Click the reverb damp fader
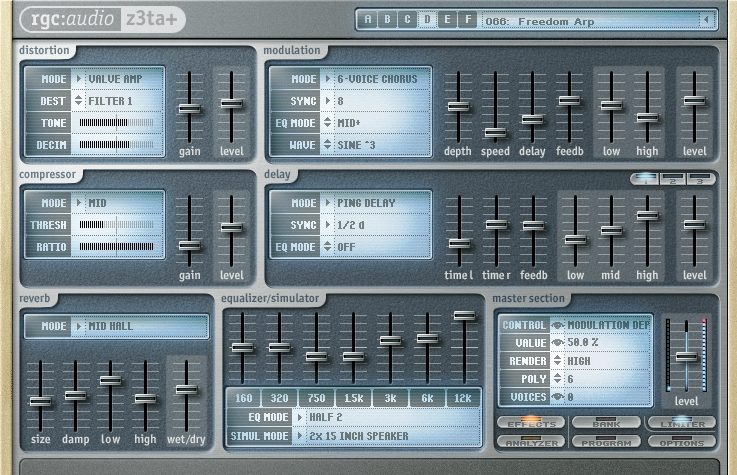The height and width of the screenshot is (475, 737). 75,396
